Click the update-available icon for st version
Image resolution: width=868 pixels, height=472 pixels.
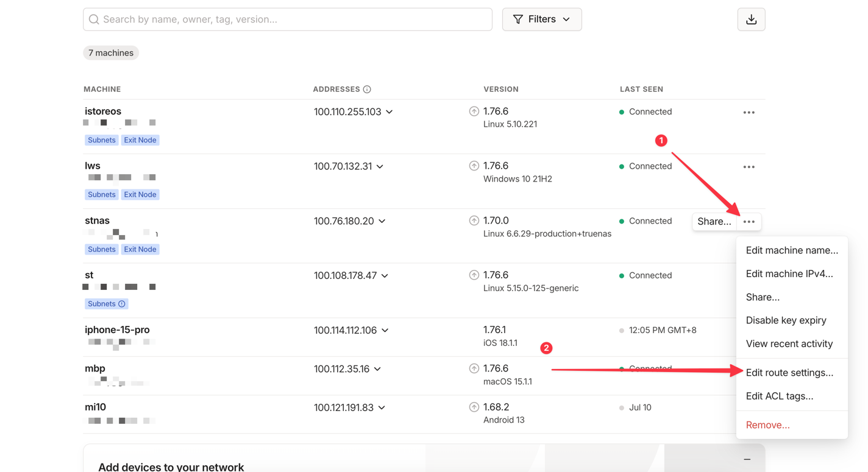474,275
